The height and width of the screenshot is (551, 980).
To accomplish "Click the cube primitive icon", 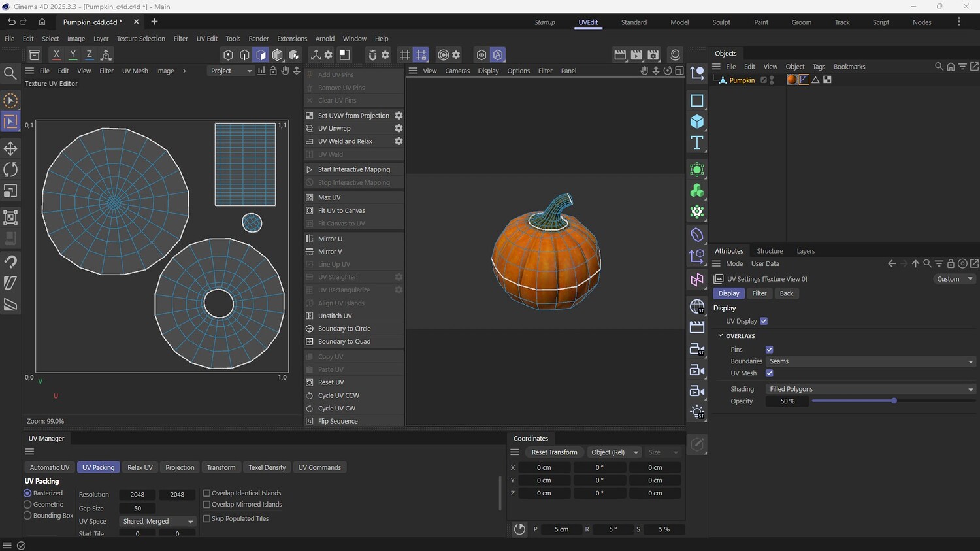I will click(x=697, y=122).
